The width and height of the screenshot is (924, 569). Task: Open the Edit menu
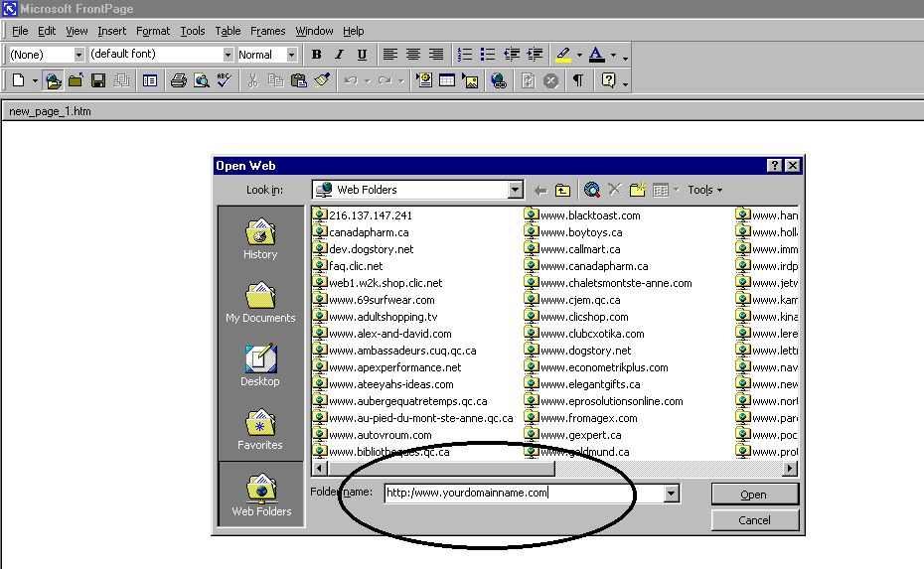click(47, 31)
